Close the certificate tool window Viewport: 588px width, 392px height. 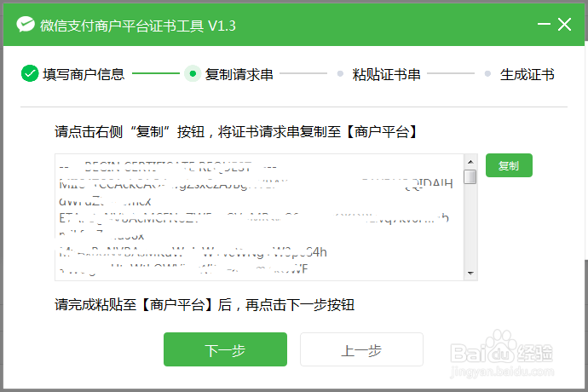tap(564, 25)
